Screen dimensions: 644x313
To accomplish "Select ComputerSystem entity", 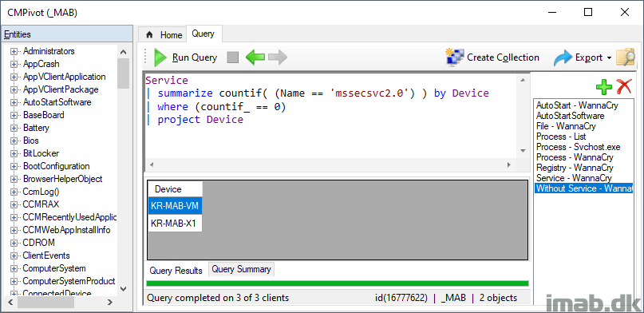I will [x=54, y=268].
